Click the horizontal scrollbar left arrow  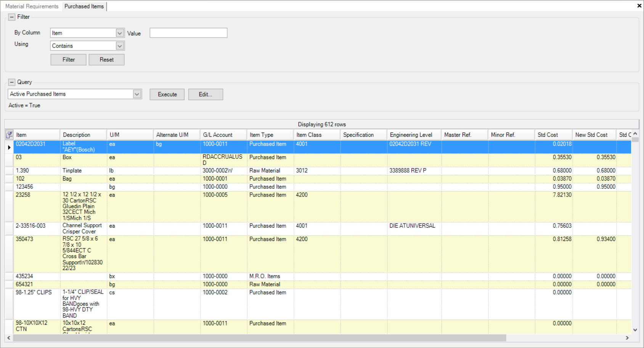tap(9, 338)
